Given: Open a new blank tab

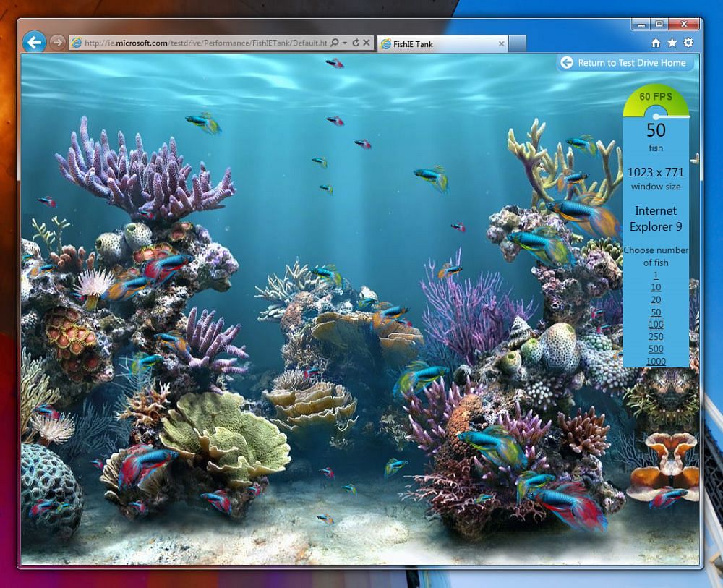Looking at the screenshot, I should pyautogui.click(x=518, y=44).
